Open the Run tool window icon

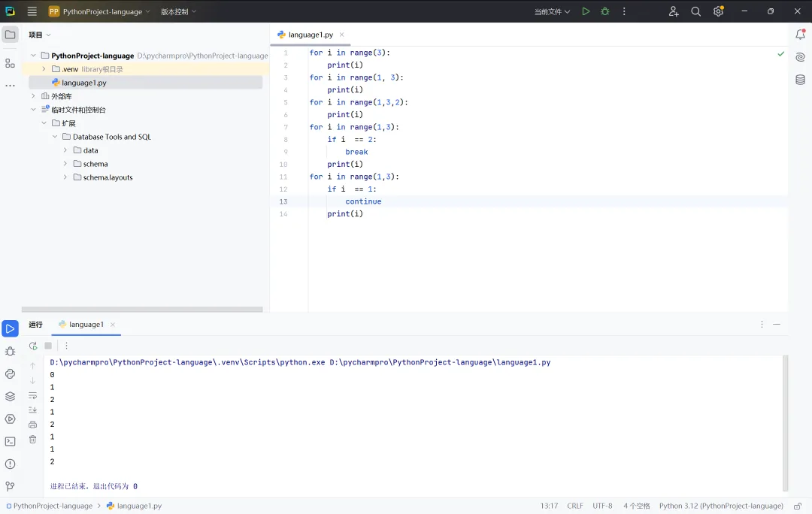10,328
